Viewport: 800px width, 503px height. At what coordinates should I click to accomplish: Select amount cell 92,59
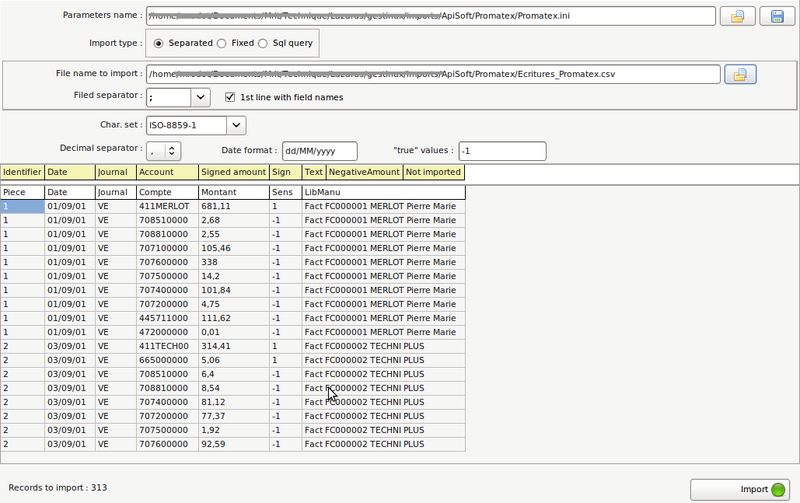[x=234, y=444]
